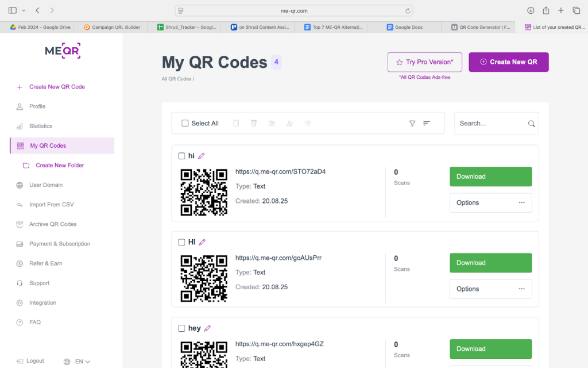The image size is (588, 368).
Task: Edit the name of 'hey' via pencil icon
Action: 207,328
